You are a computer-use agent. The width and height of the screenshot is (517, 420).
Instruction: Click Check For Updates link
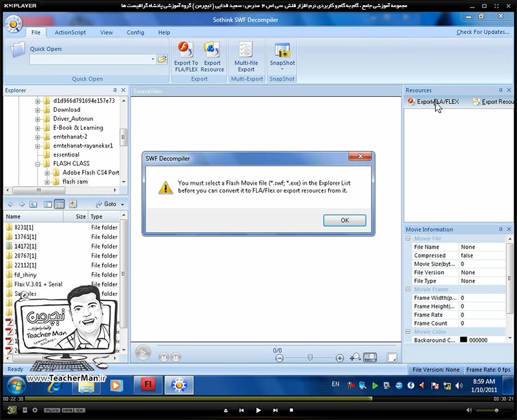coord(483,32)
